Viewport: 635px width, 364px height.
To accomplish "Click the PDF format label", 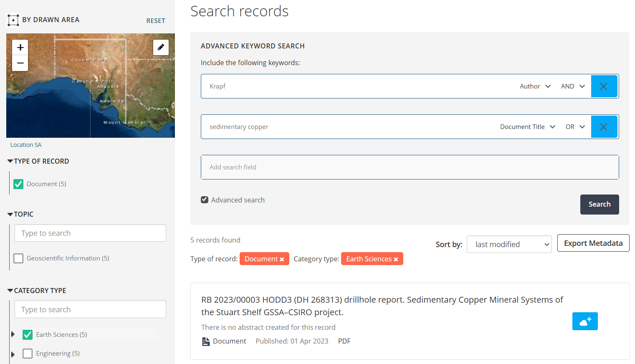I will [344, 341].
